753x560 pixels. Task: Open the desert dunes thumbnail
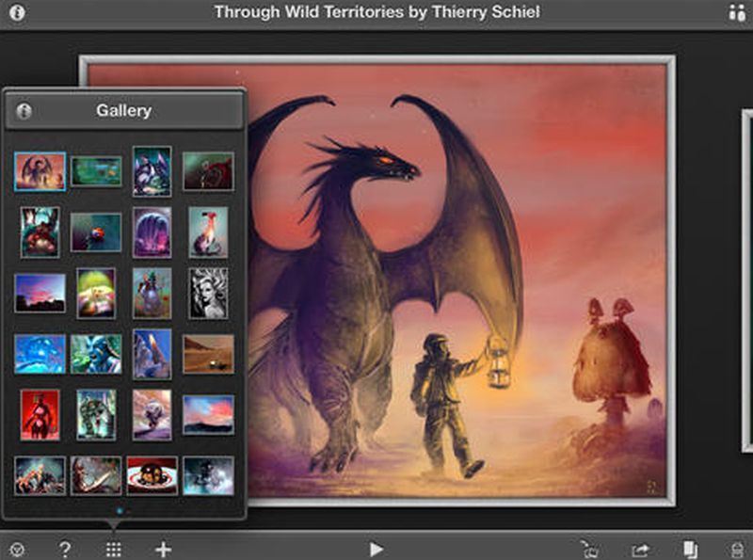(208, 354)
